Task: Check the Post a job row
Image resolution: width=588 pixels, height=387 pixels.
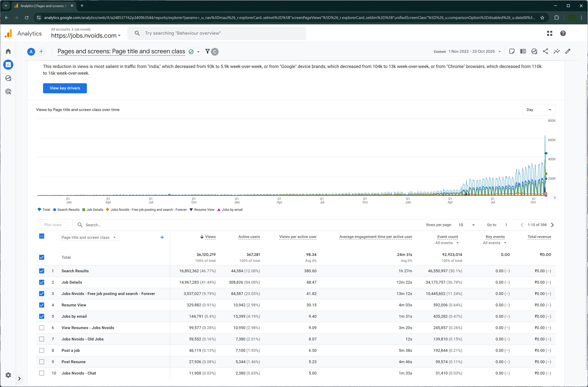Action: point(42,350)
